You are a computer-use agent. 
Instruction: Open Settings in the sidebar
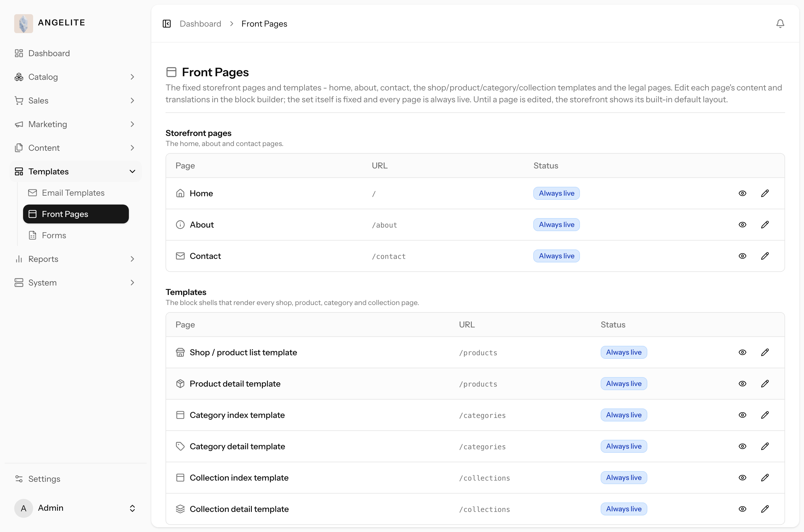(x=76, y=479)
